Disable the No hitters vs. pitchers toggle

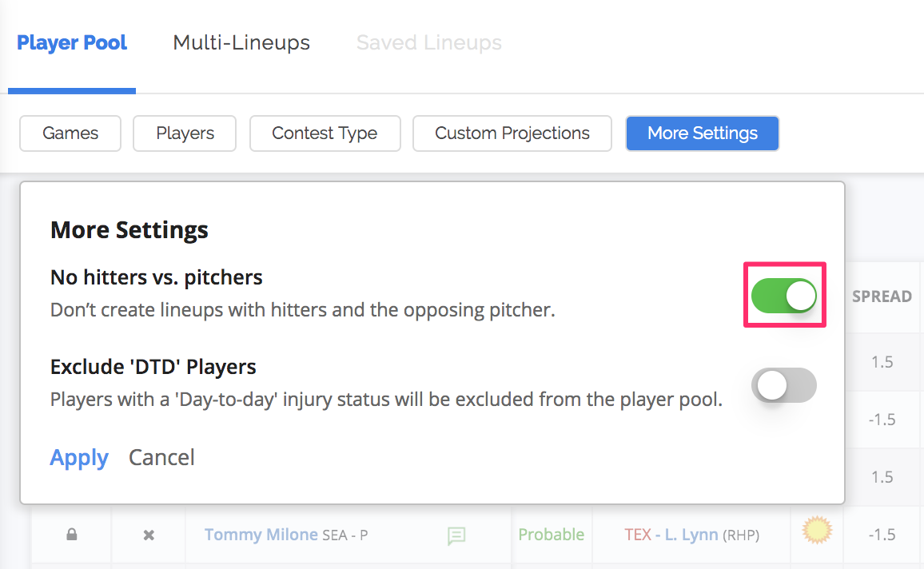point(784,295)
